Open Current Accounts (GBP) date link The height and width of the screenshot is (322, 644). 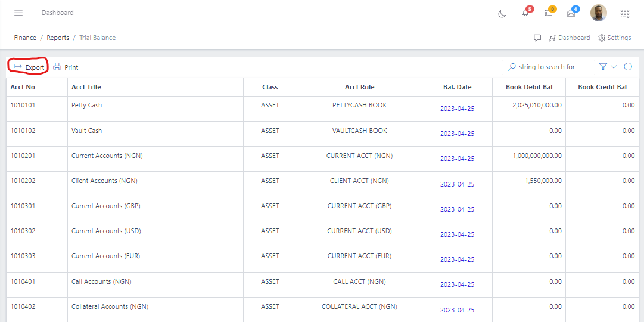[x=457, y=209]
